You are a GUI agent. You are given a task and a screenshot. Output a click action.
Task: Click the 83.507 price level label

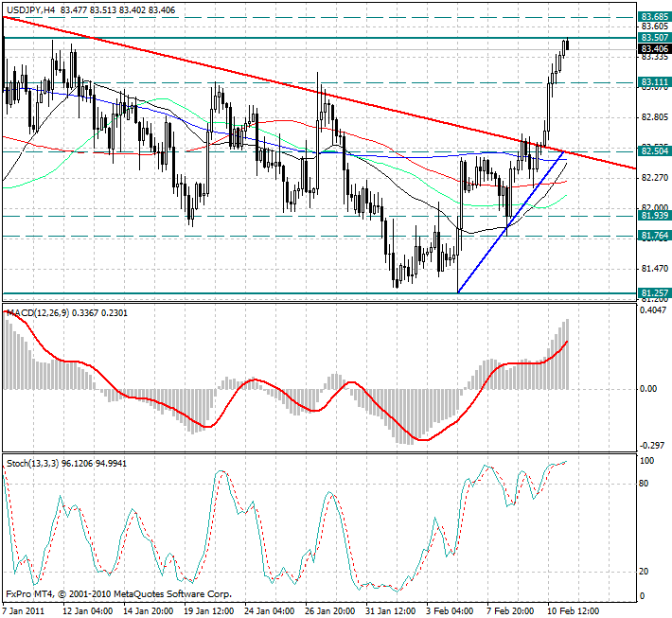[x=655, y=38]
